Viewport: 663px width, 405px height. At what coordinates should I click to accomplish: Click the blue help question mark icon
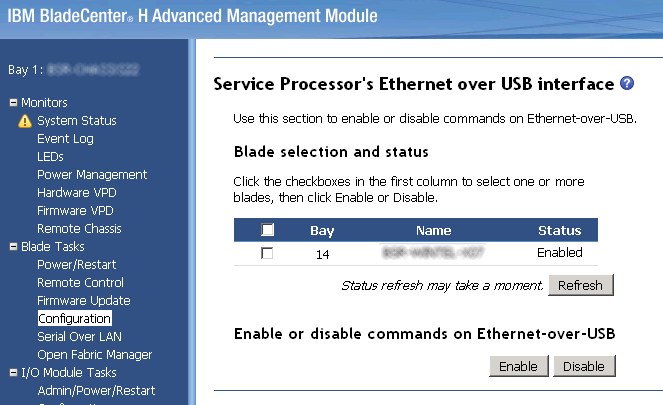pyautogui.click(x=627, y=84)
